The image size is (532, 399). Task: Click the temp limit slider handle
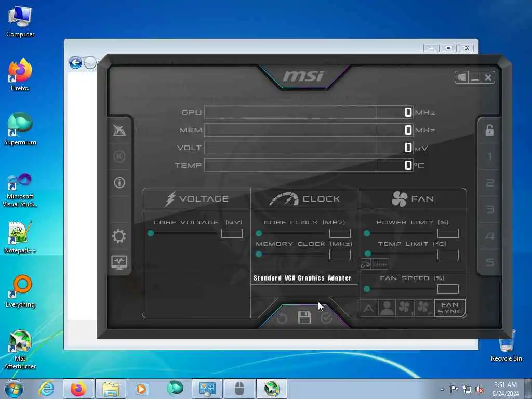(x=368, y=254)
